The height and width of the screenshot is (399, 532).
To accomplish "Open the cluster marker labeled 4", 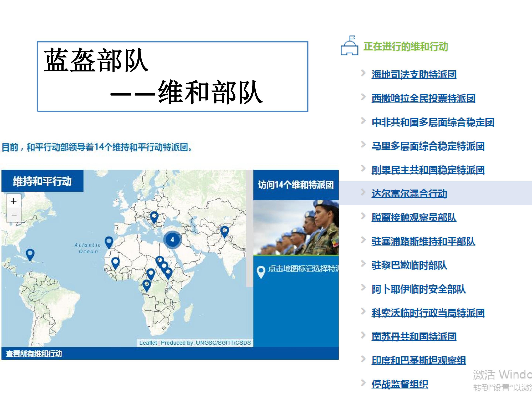I will [172, 240].
